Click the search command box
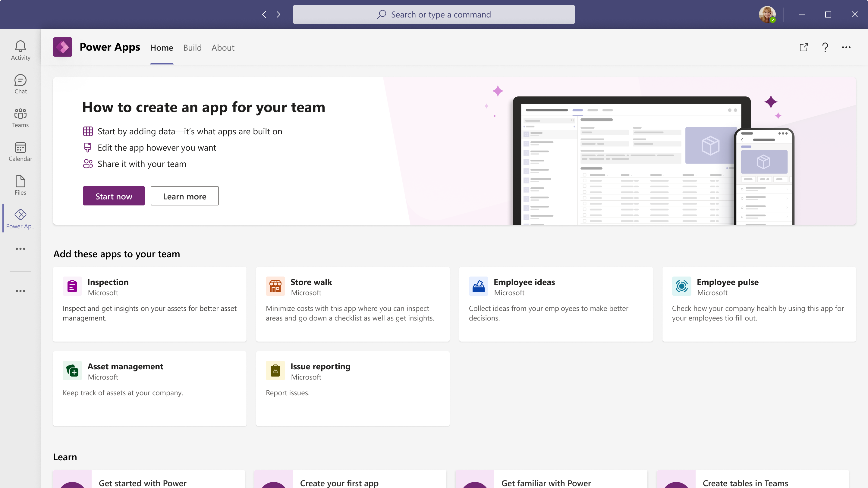Screen dimensions: 868x488 [434, 14]
